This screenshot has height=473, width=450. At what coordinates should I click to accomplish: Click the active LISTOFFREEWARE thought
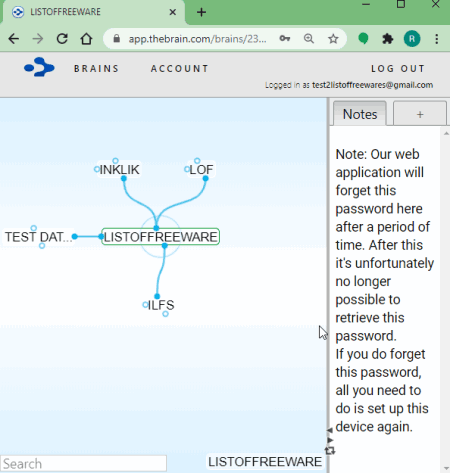[x=160, y=237]
